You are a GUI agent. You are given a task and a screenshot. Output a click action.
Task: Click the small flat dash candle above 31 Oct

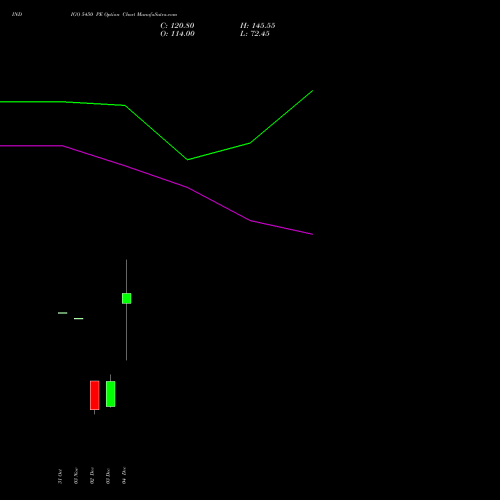point(63,313)
